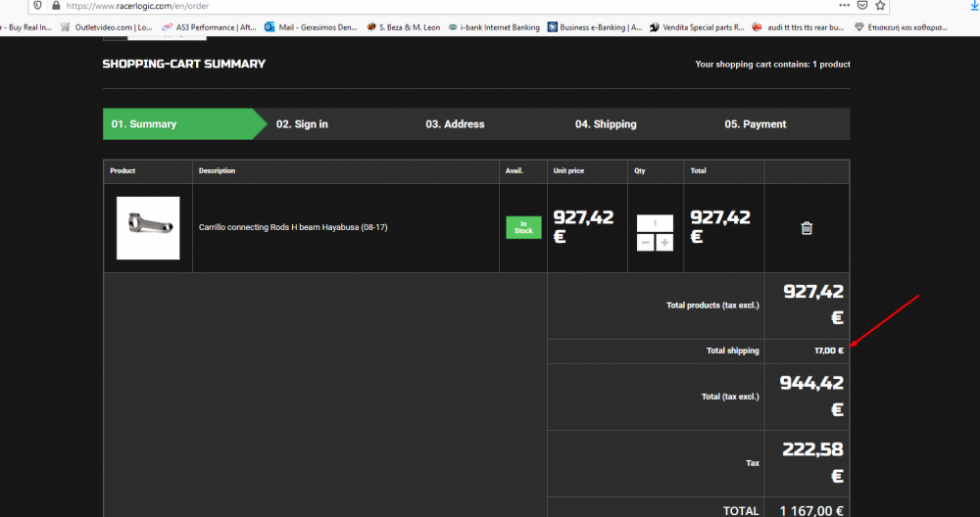The height and width of the screenshot is (517, 980).
Task: Bookmark this page with the star icon
Action: [x=880, y=5]
